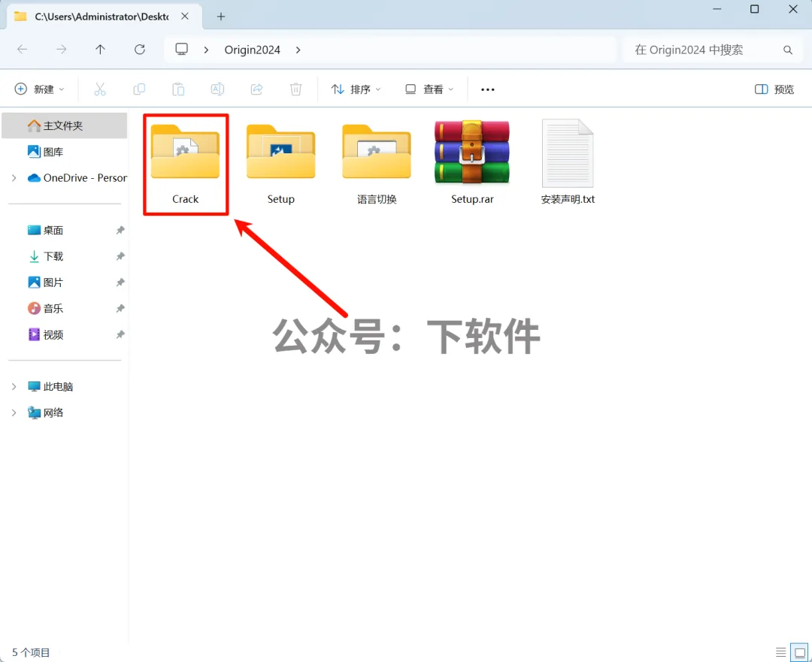Select the 安装声明.txt file
This screenshot has width=812, height=662.
[x=568, y=163]
